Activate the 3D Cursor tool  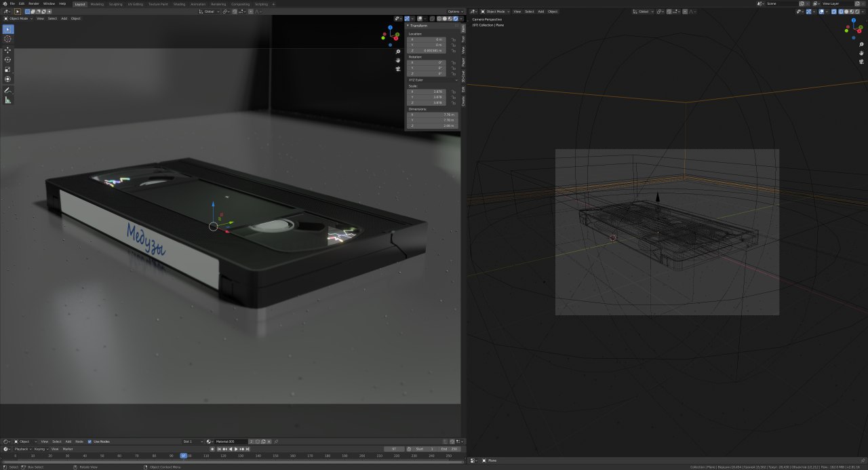[x=8, y=39]
